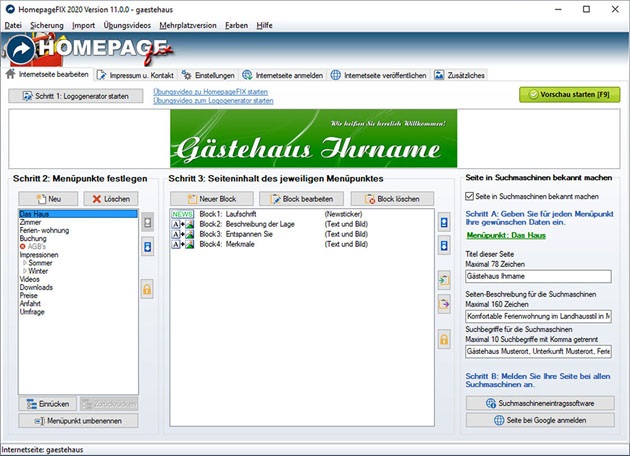The image size is (630, 456).
Task: Click Vorschau starten [F9] button
Action: (x=569, y=95)
